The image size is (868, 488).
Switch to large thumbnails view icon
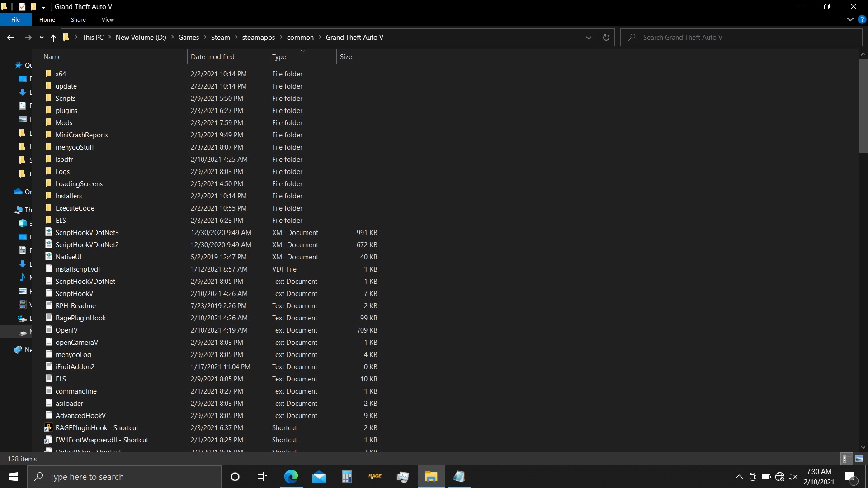point(859,459)
